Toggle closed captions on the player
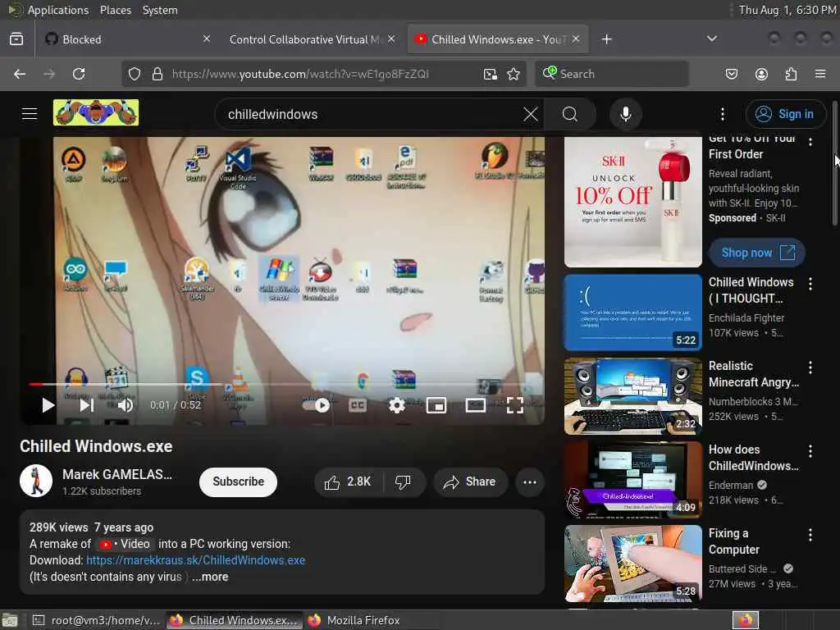This screenshot has width=840, height=630. pos(358,405)
